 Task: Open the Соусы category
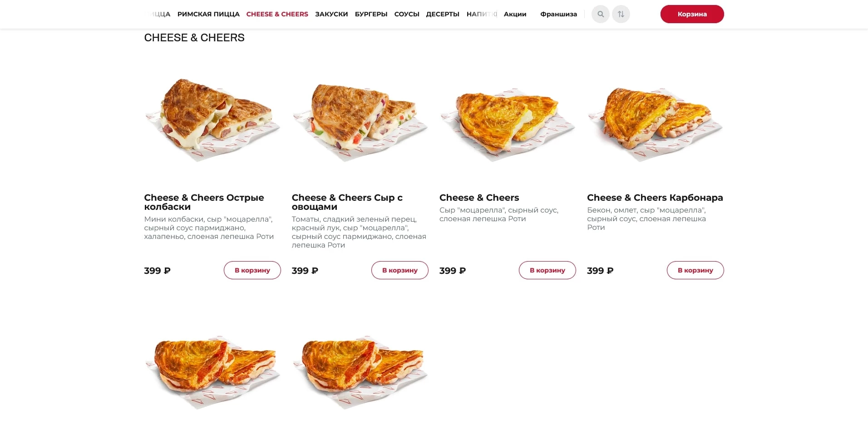click(x=406, y=14)
